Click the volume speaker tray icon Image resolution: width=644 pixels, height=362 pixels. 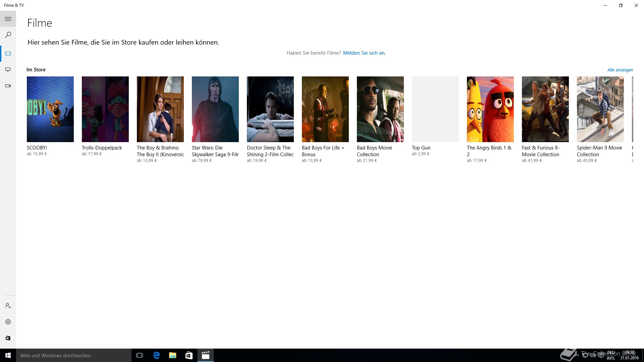tap(593, 355)
